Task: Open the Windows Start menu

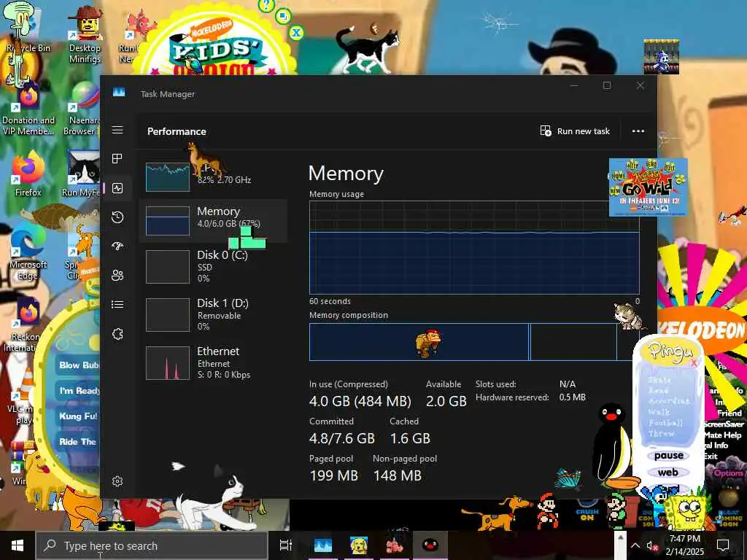Action: pos(18,545)
